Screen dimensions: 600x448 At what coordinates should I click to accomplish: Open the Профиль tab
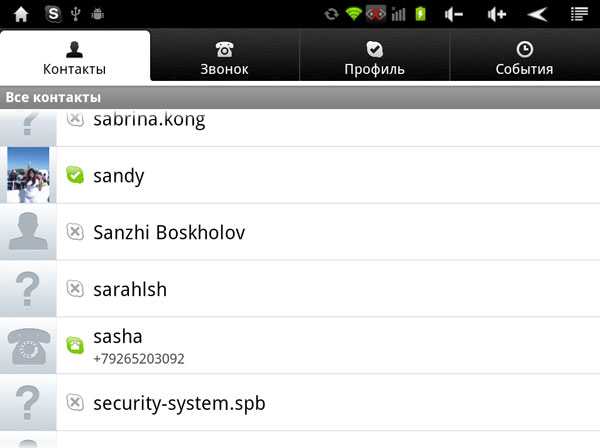374,56
